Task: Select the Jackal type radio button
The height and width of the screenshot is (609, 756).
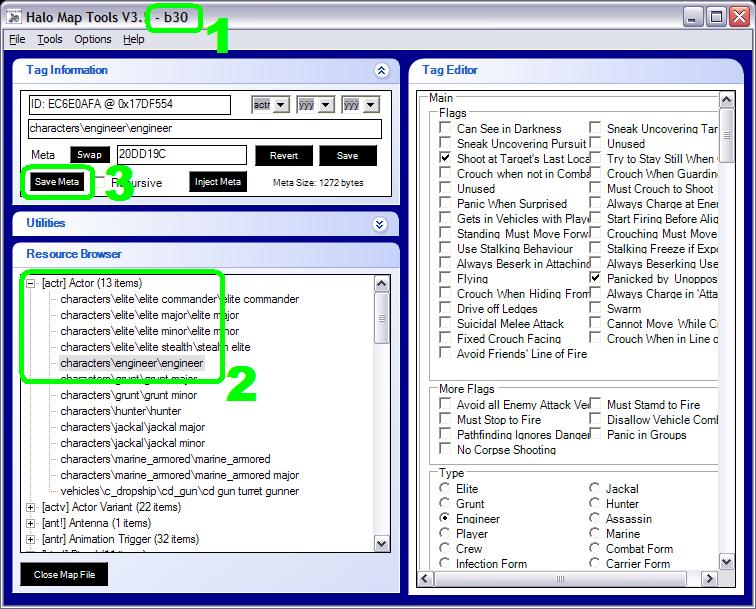Action: pos(594,488)
